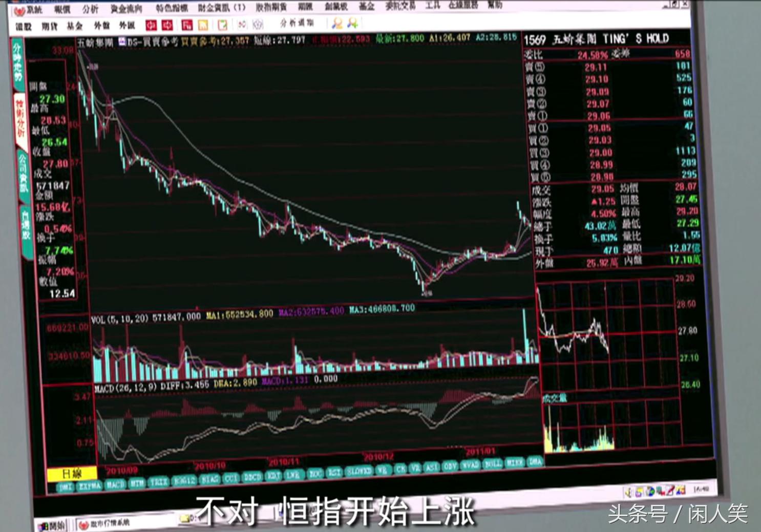Viewport: 761px width, 532px height.
Task: Click the 開始 Start button on taskbar
Action: 51,526
